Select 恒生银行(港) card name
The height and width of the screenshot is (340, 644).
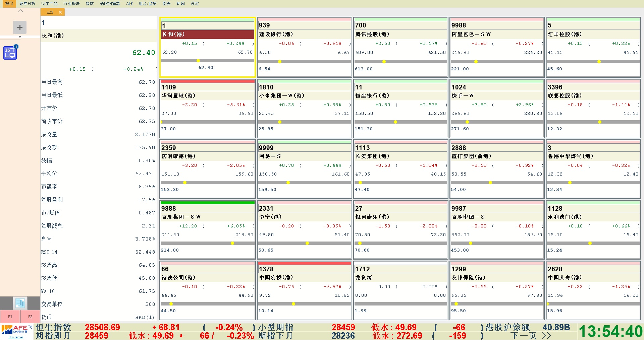click(x=372, y=95)
